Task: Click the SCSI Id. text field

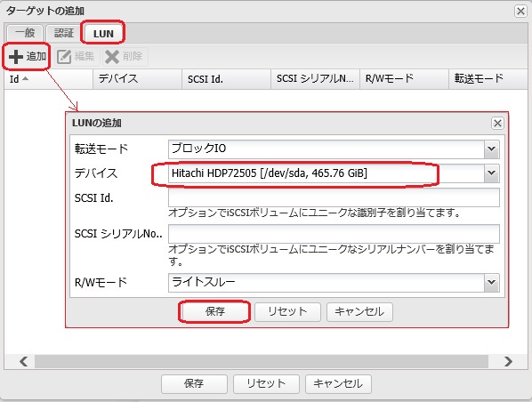Action: (334, 197)
